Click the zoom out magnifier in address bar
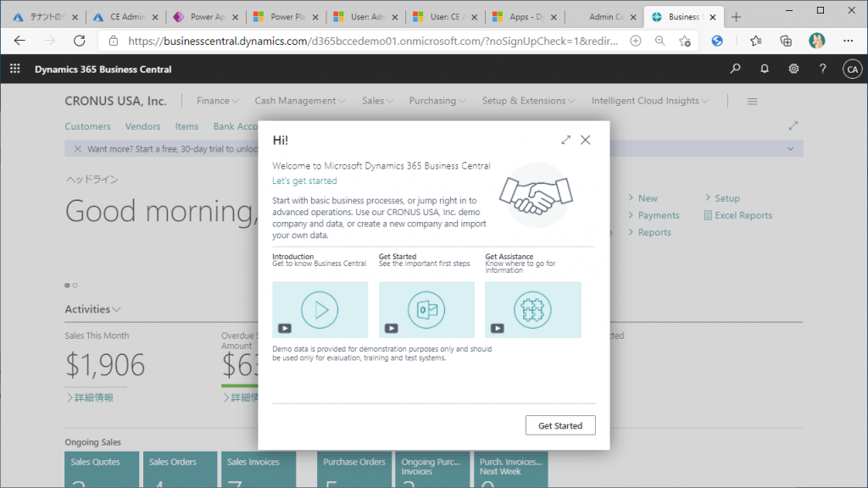This screenshot has width=868, height=488. tap(659, 41)
